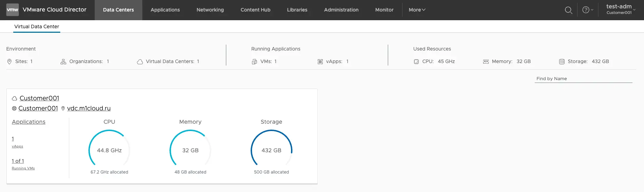Click the Sites location pin icon
Screen dimensions: 644x192
click(x=9, y=62)
